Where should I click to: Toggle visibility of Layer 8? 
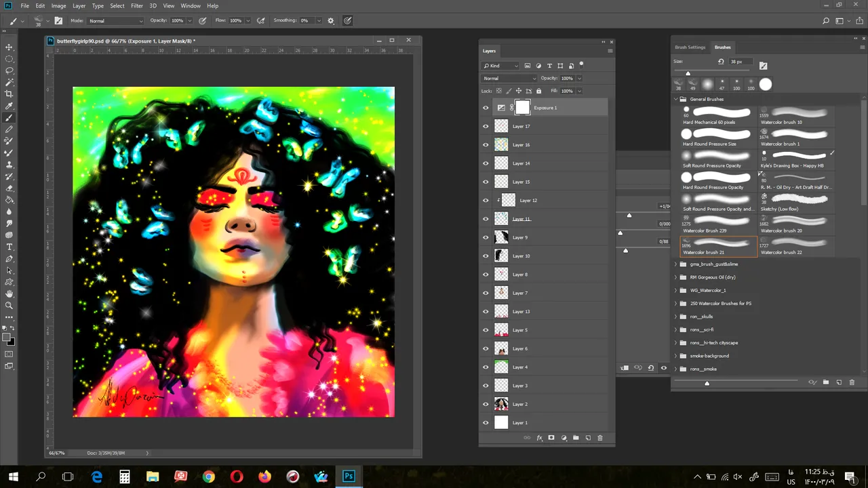click(486, 274)
